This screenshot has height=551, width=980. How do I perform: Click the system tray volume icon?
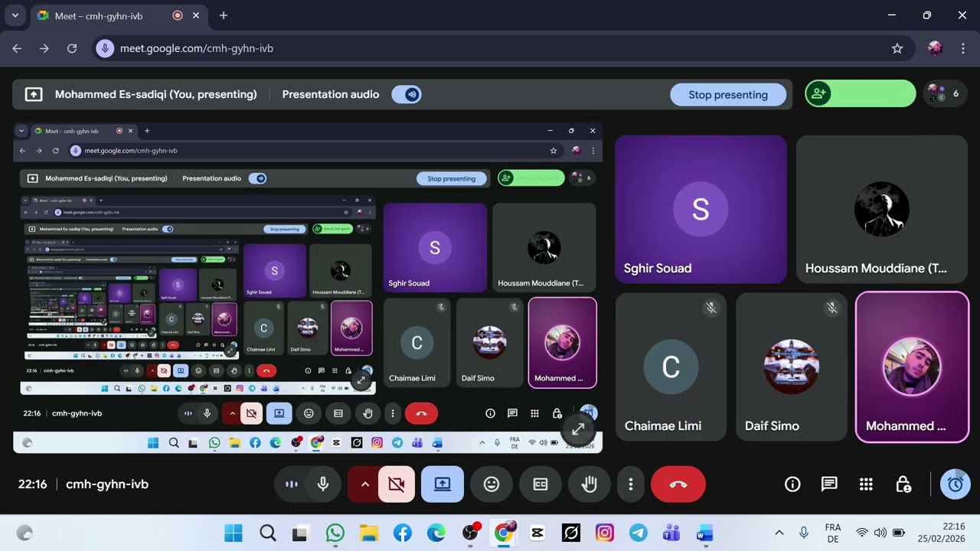pos(880,533)
